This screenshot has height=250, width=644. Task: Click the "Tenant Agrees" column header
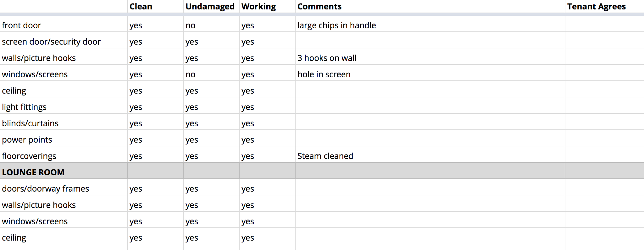pos(596,7)
